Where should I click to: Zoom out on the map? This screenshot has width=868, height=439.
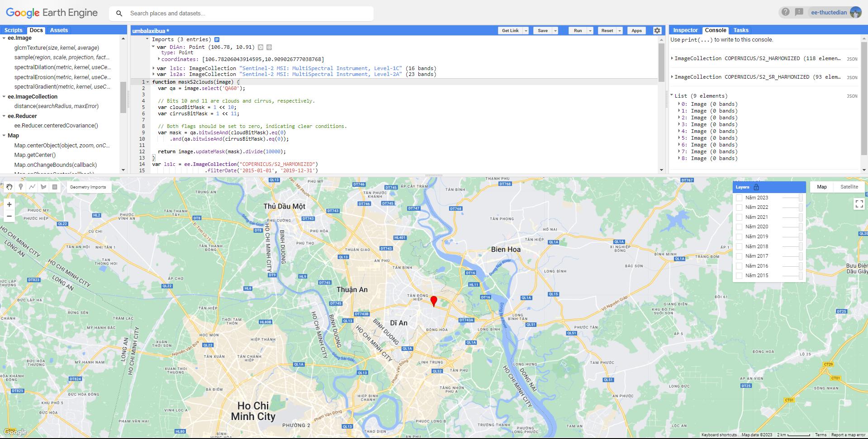click(9, 216)
